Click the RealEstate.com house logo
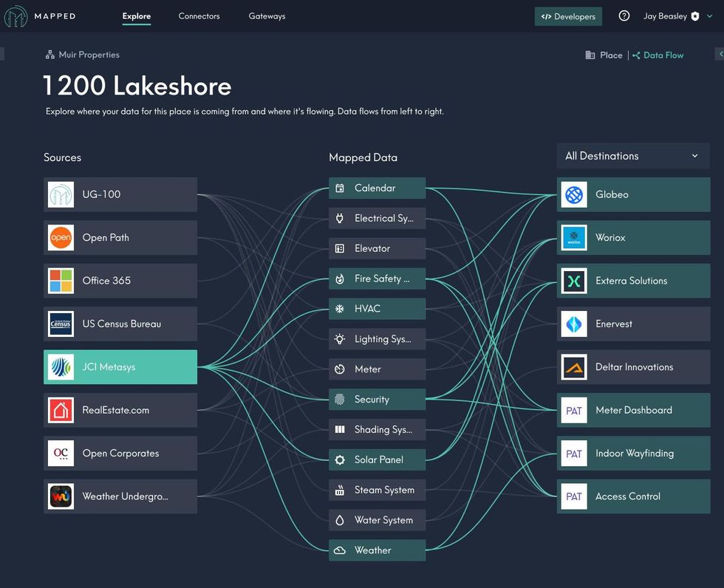Screen dimensions: 724x588 (x=61, y=410)
